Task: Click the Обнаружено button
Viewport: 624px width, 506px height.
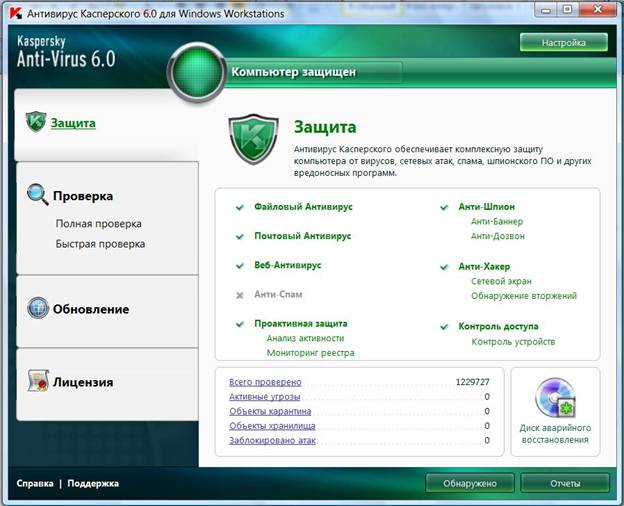Action: tap(470, 483)
